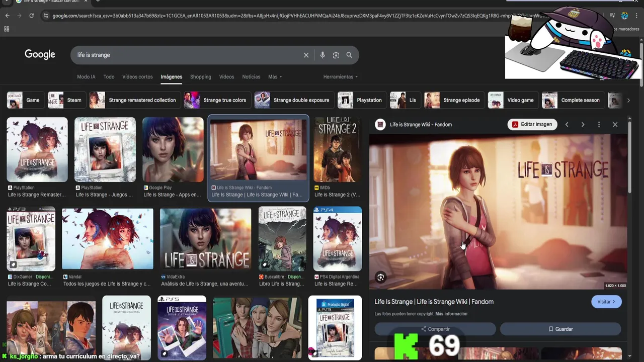This screenshot has width=644, height=362.
Task: Select Strange double exposure chip
Action: 293,100
